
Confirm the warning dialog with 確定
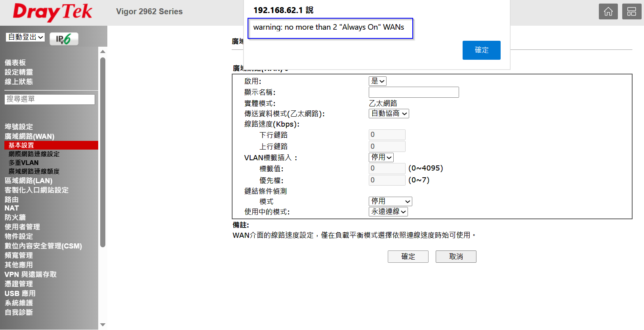pos(481,50)
